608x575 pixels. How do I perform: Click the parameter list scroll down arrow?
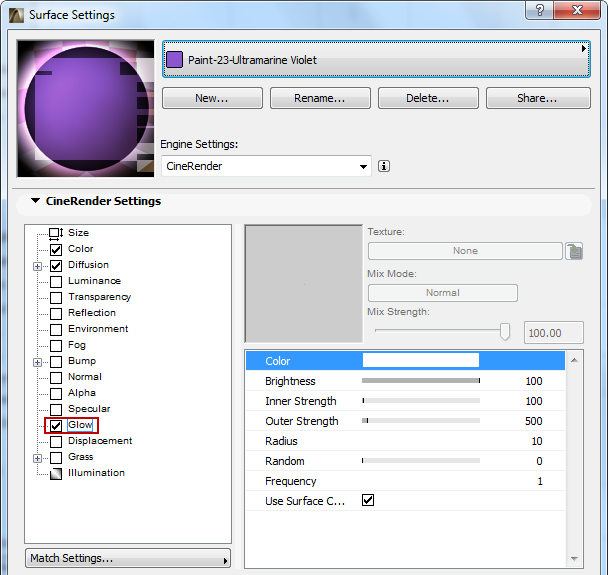[x=574, y=559]
